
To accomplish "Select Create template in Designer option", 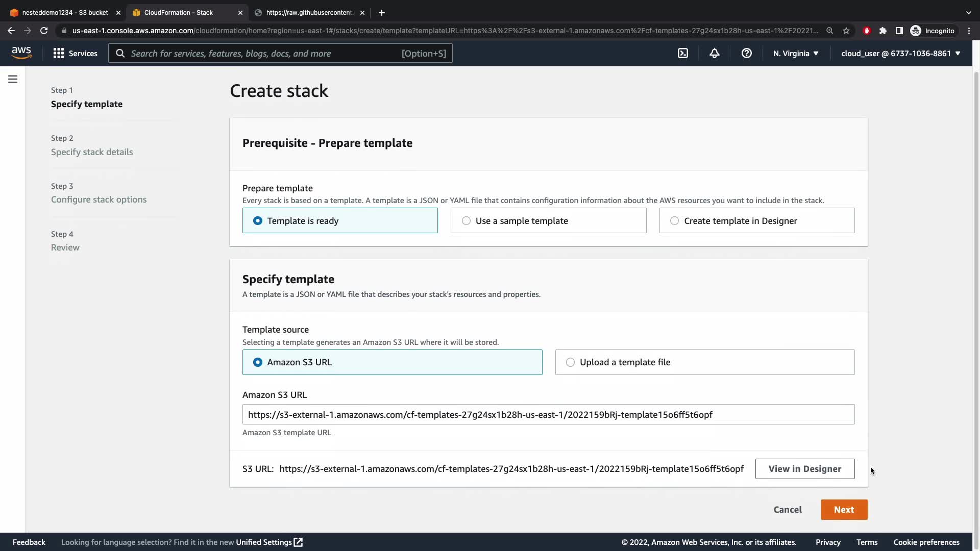I will pyautogui.click(x=756, y=221).
